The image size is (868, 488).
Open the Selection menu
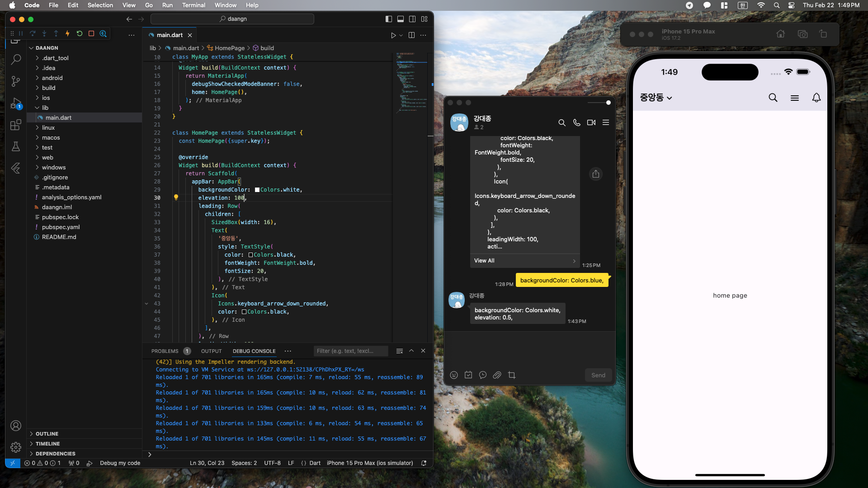click(x=100, y=5)
